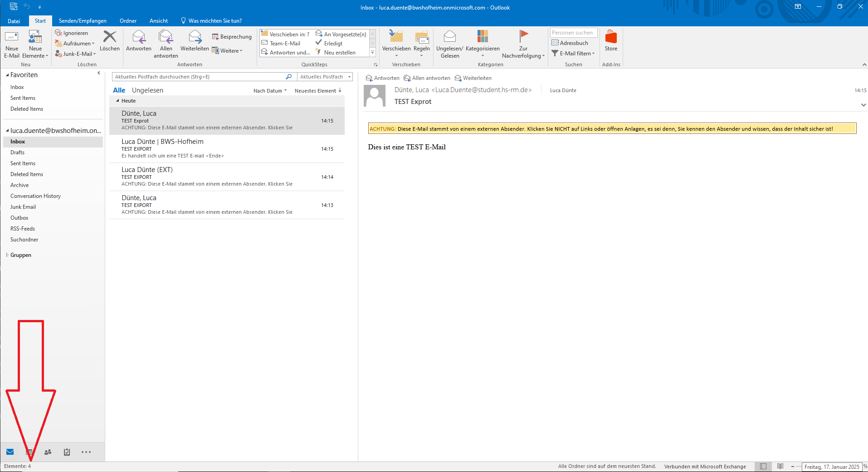Open the Luca Dünte (EXT) message
Screen dimensions: 868x472
tap(227, 177)
